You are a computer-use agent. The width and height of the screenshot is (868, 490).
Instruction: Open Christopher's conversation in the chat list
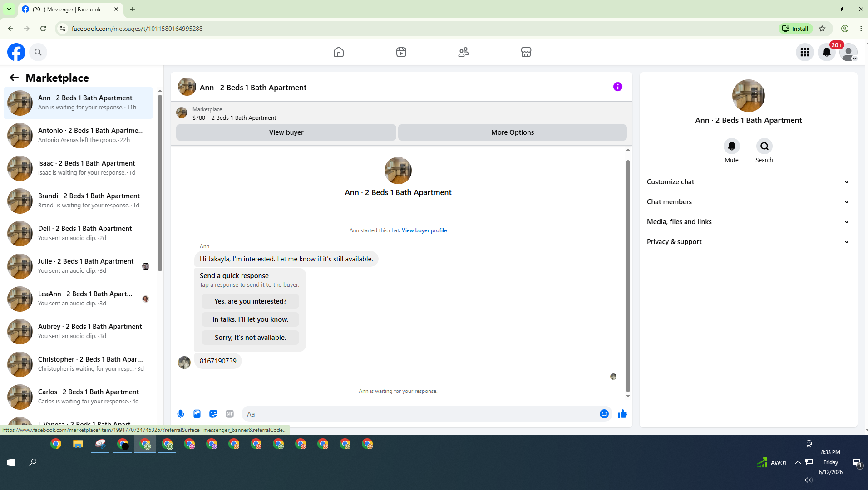point(78,364)
